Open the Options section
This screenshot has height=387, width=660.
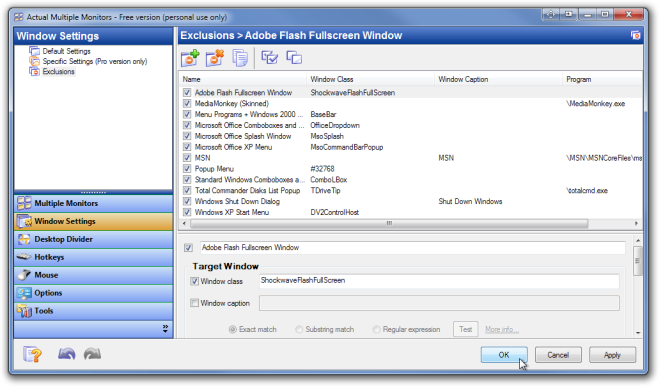(93, 293)
